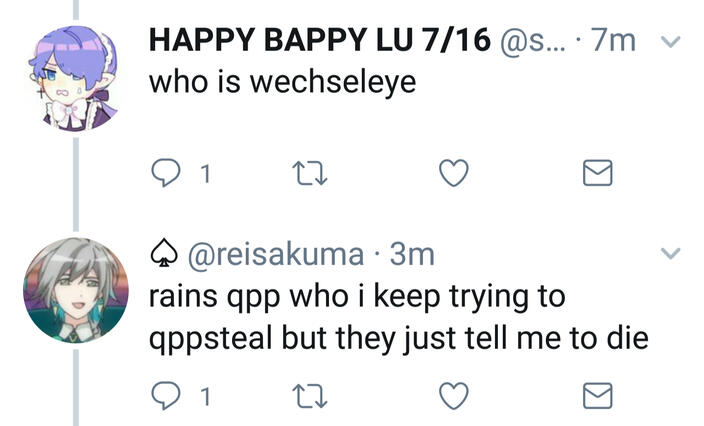Viewport: 704px width, 426px height.
Task: Click the @reisakuma username handle
Action: (x=277, y=255)
